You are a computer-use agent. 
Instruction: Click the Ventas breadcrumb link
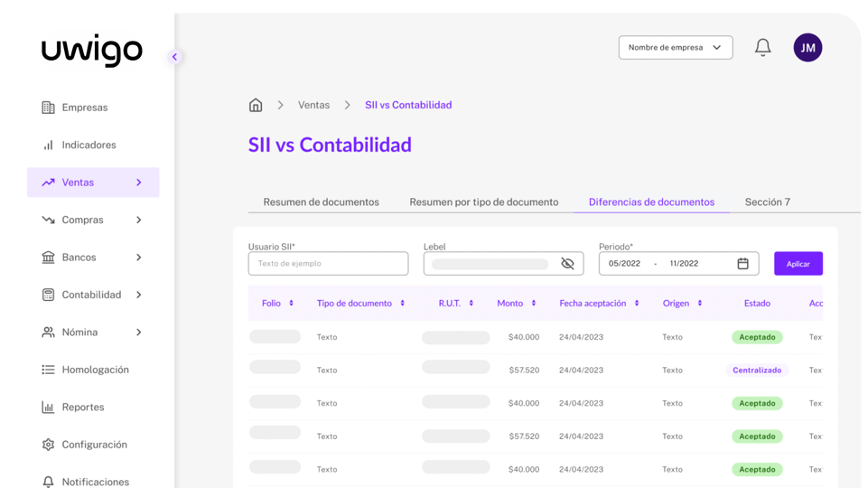click(313, 105)
